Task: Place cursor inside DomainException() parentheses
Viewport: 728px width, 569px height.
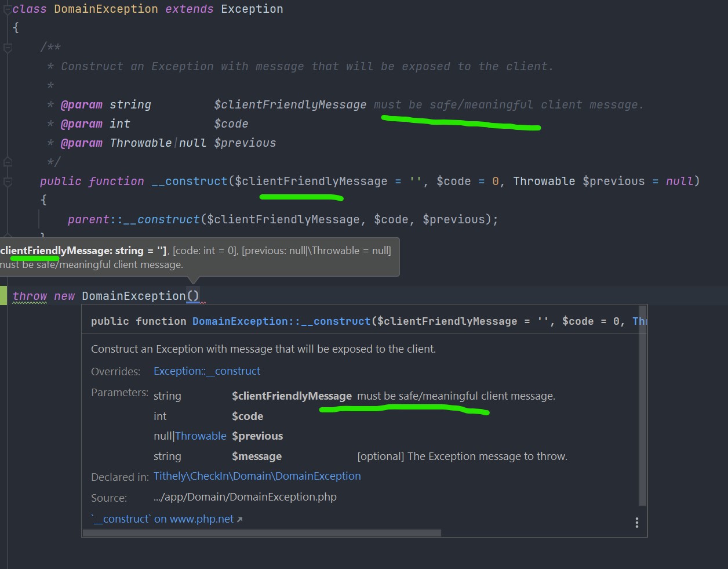Action: pos(194,296)
